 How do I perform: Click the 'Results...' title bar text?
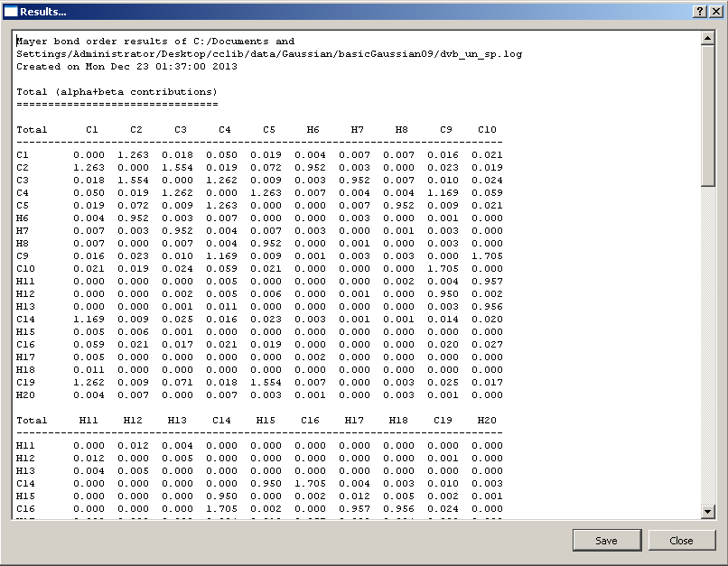[43, 11]
